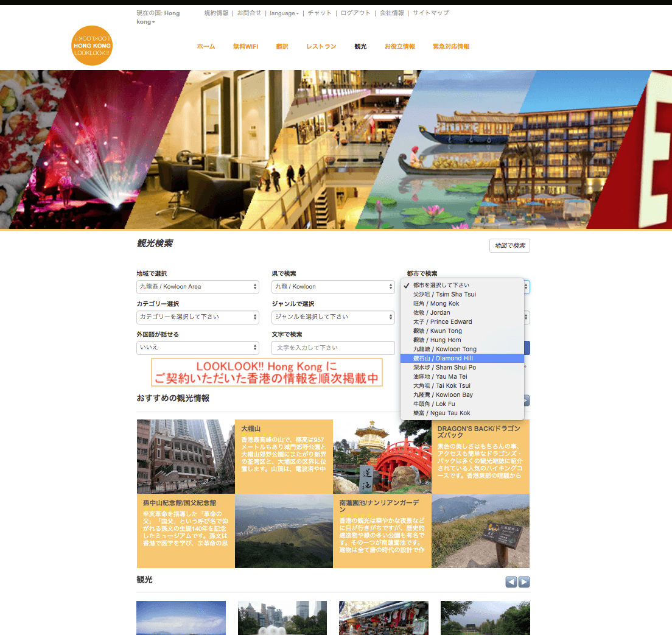Go to the 翻訳 section
672x635 pixels.
(282, 46)
